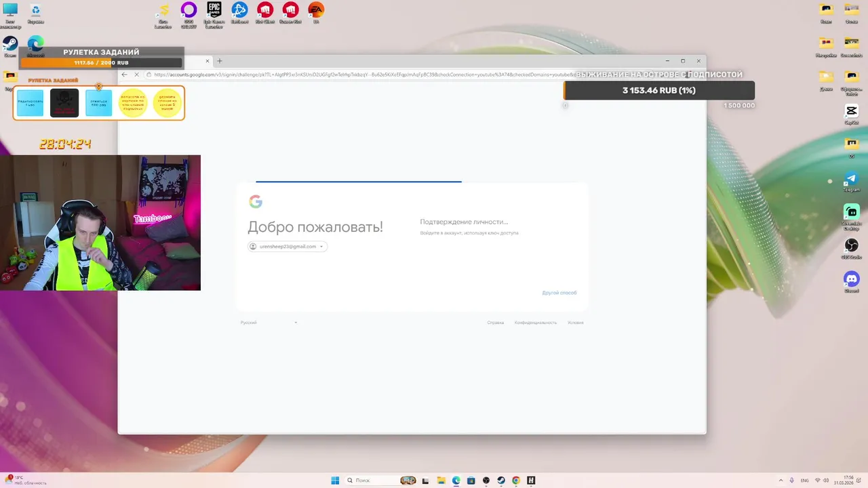The height and width of the screenshot is (488, 868).
Task: Stop loading the page
Action: (136, 75)
